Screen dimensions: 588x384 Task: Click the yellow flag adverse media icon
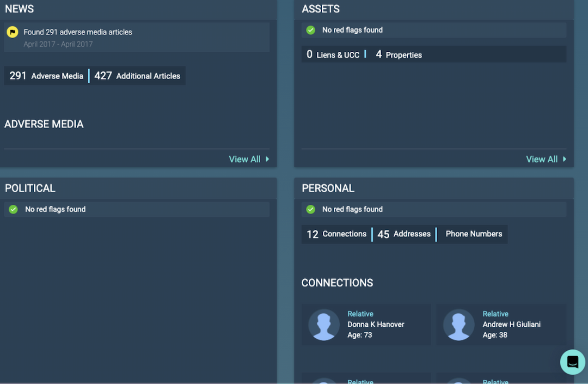[x=12, y=32]
